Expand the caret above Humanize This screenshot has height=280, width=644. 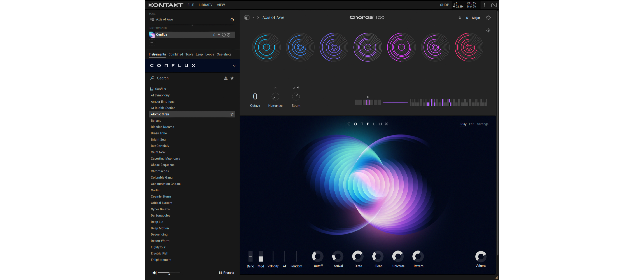[275, 88]
